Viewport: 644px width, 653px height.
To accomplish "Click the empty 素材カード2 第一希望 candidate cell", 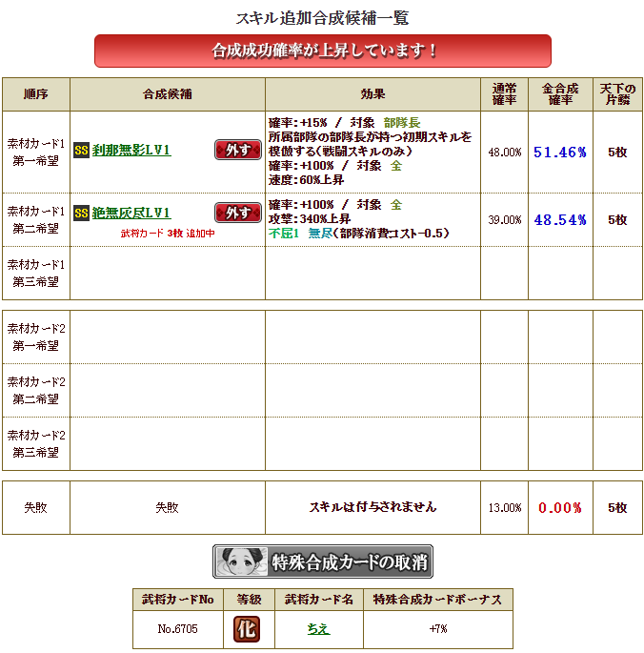I will (168, 337).
